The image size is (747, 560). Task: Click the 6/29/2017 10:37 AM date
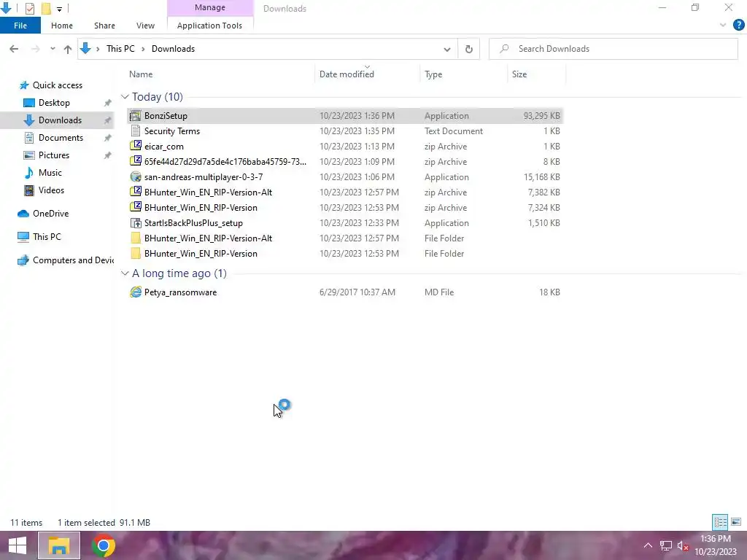pos(357,292)
